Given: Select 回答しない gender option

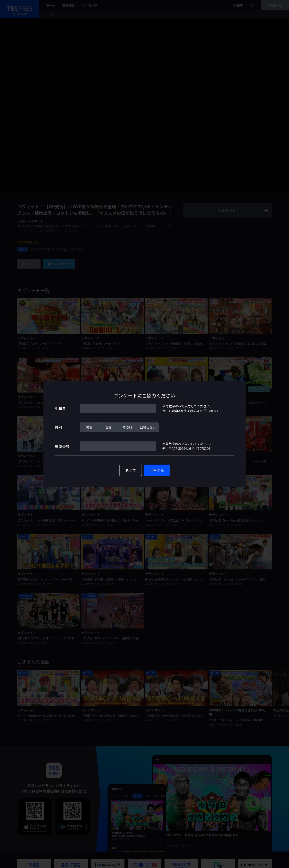Looking at the screenshot, I should pyautogui.click(x=148, y=427).
